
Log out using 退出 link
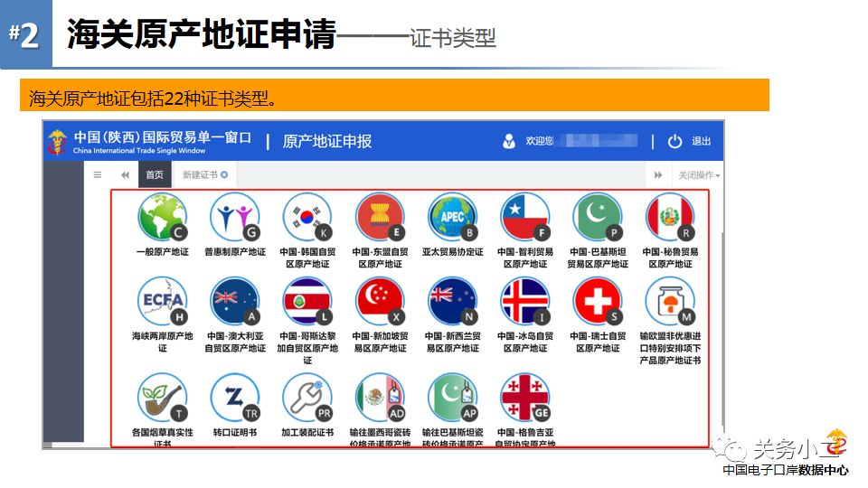tap(701, 141)
